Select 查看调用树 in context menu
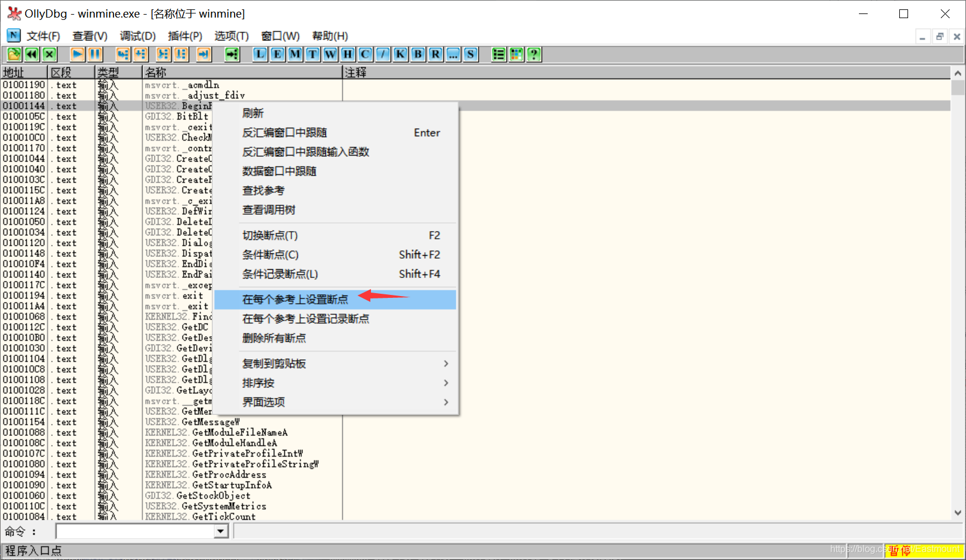Screen dimensions: 966x560 [335, 210]
